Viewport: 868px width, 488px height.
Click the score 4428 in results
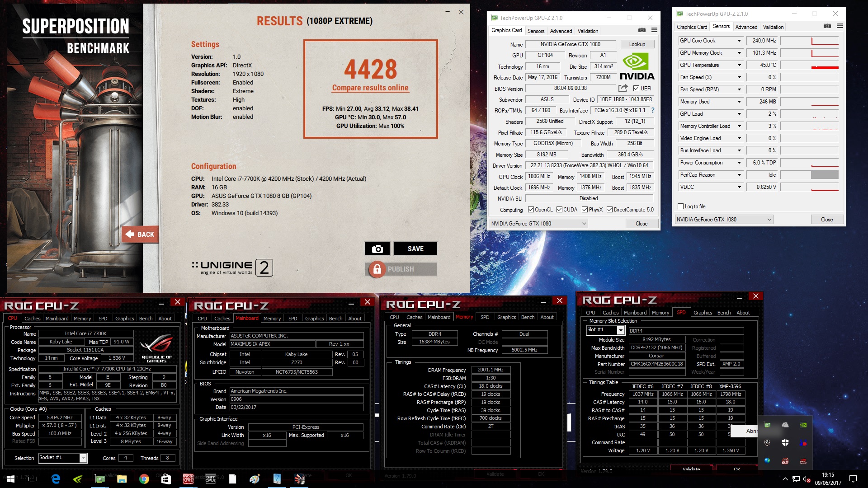370,69
